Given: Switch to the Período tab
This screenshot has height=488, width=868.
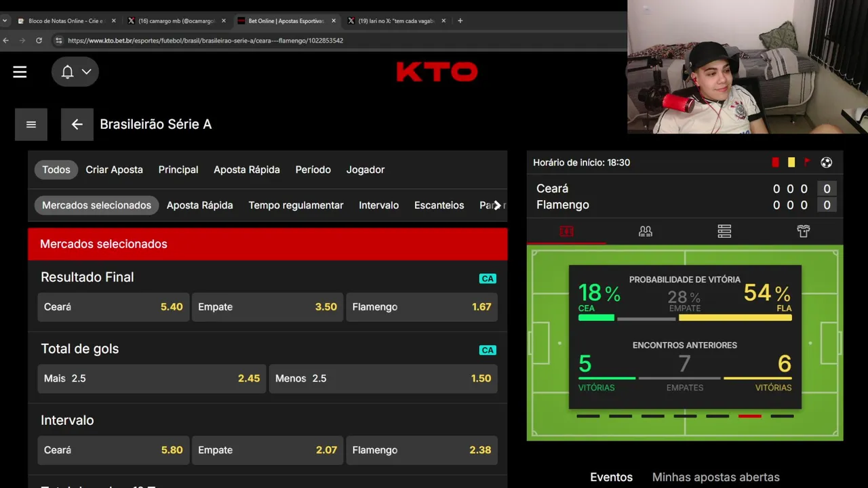Looking at the screenshot, I should pyautogui.click(x=313, y=169).
